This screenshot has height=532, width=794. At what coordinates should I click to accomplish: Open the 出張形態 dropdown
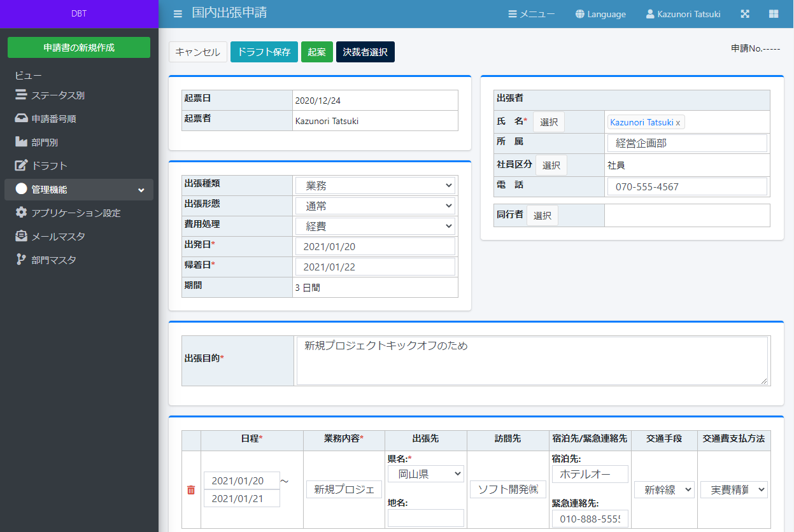click(375, 206)
